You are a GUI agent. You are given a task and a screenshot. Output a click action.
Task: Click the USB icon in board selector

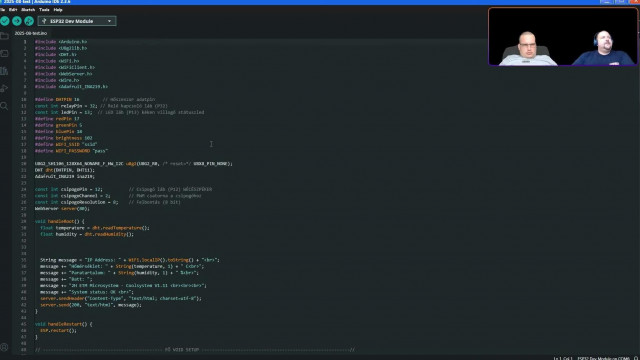(44, 21)
